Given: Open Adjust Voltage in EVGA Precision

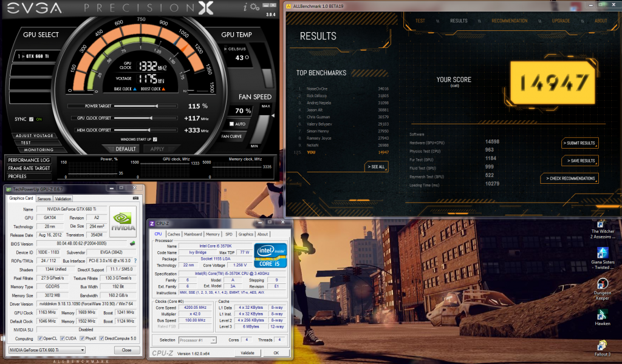Looking at the screenshot, I should coord(34,135).
